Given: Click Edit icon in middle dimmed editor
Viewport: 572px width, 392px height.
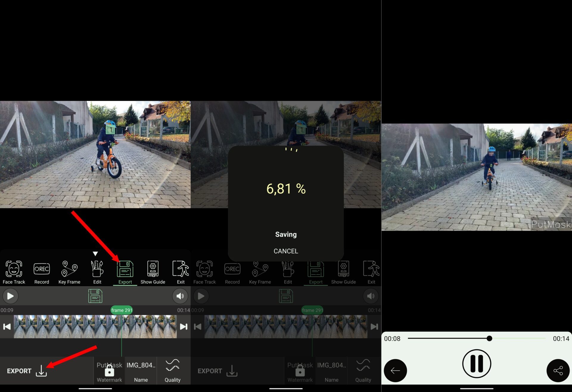Looking at the screenshot, I should coord(288,272).
